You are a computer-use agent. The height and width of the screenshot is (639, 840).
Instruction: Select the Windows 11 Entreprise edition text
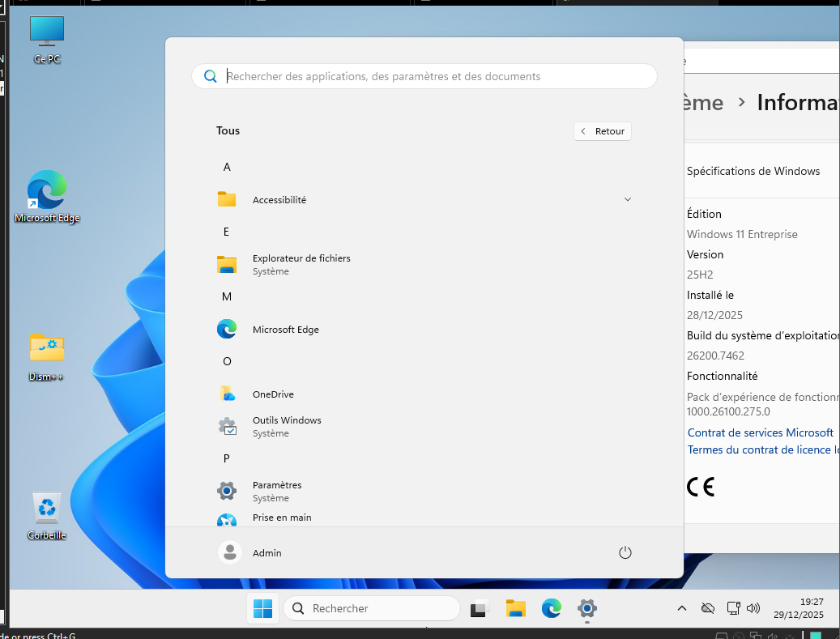pyautogui.click(x=742, y=234)
